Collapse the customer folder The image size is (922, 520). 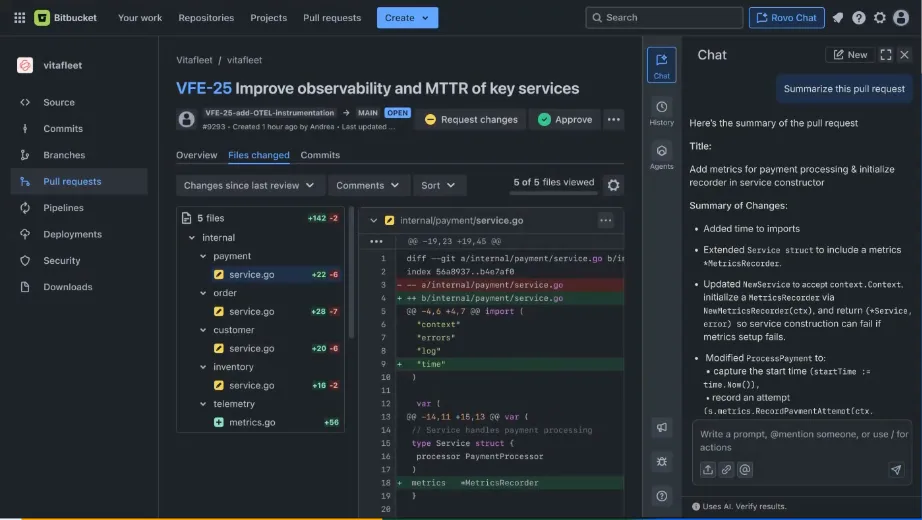tap(203, 330)
